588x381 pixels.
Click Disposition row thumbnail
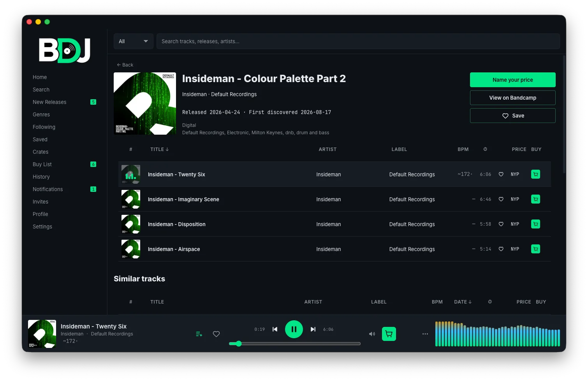coord(131,224)
